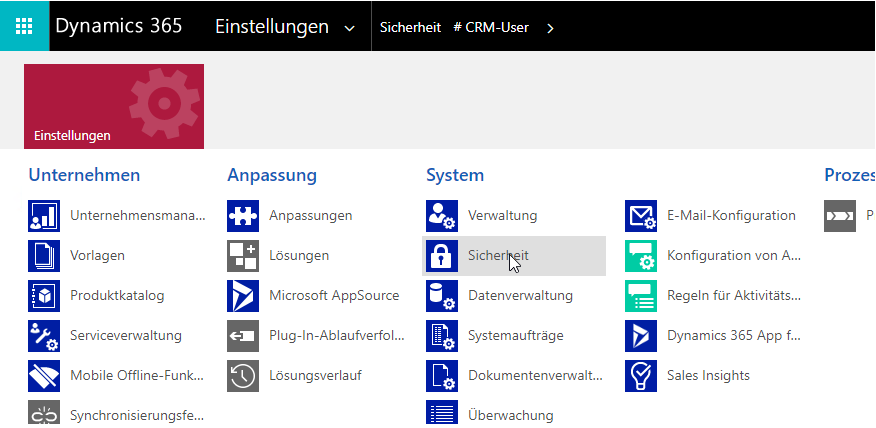Image resolution: width=876 pixels, height=428 pixels.
Task: Open the Verwaltung link
Action: (x=502, y=216)
